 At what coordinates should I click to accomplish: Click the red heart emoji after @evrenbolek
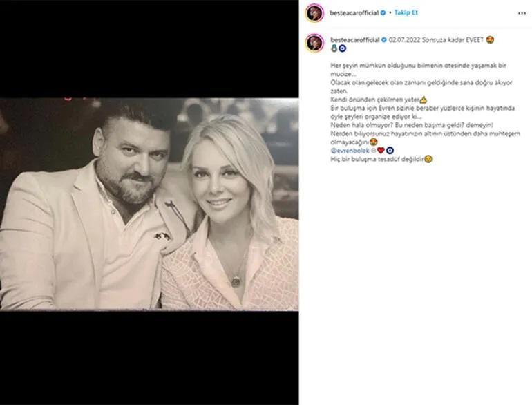pyautogui.click(x=381, y=150)
